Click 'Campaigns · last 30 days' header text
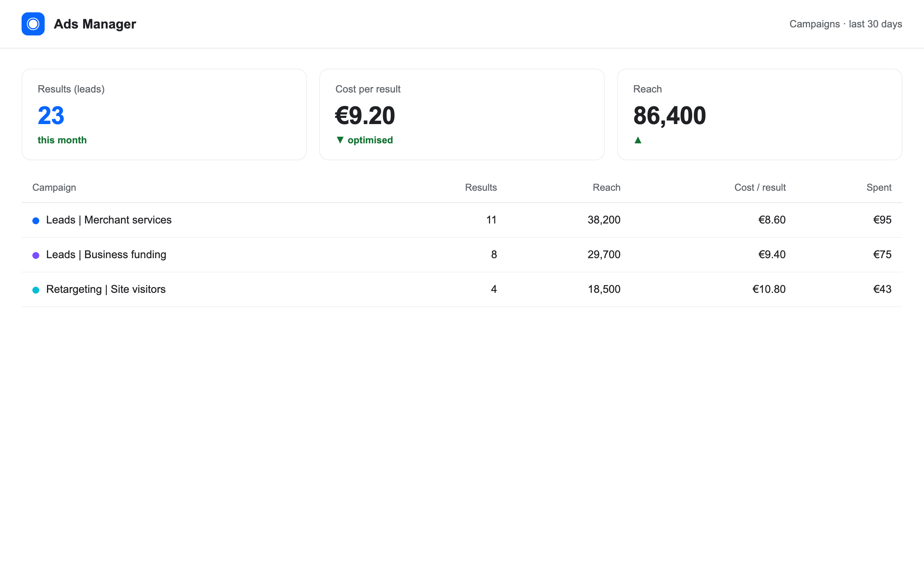The image size is (924, 578). point(845,24)
